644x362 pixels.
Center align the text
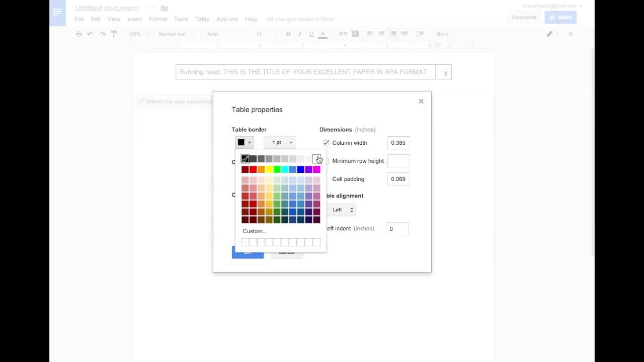[381, 34]
